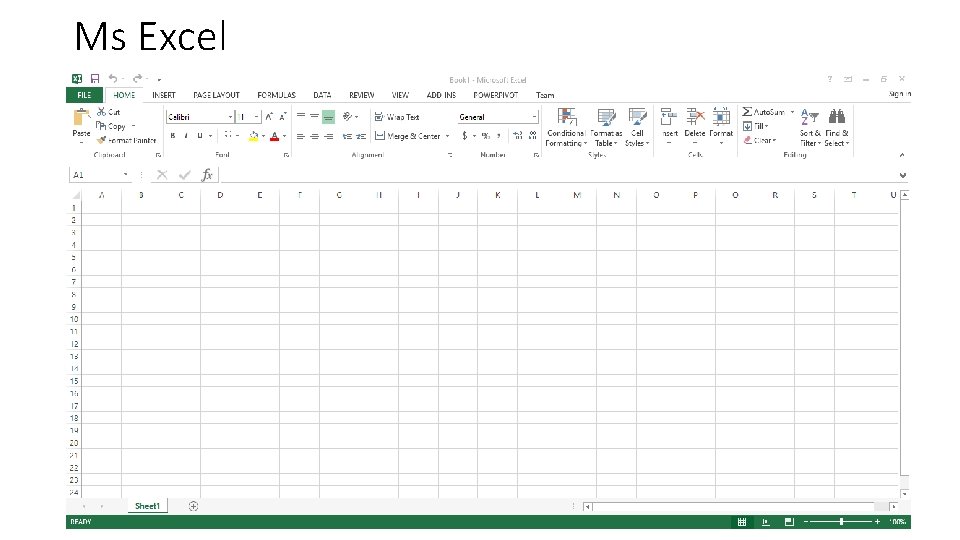960x540 pixels.
Task: Open the Merge & Center dropdown arrow
Action: click(x=448, y=136)
